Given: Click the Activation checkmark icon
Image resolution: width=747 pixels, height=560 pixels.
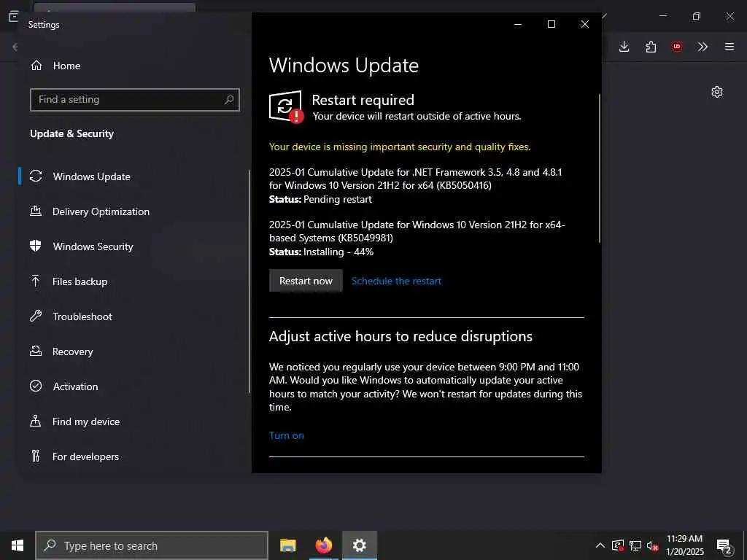Looking at the screenshot, I should pos(36,386).
